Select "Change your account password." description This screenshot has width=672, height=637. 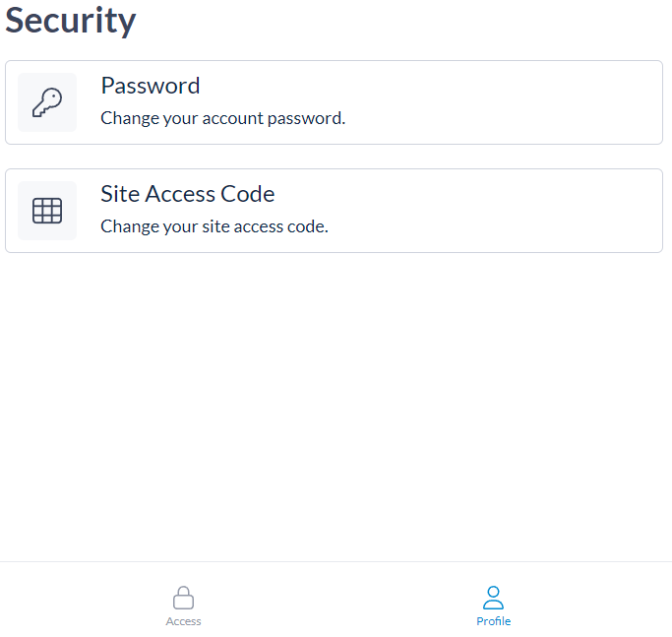click(222, 119)
